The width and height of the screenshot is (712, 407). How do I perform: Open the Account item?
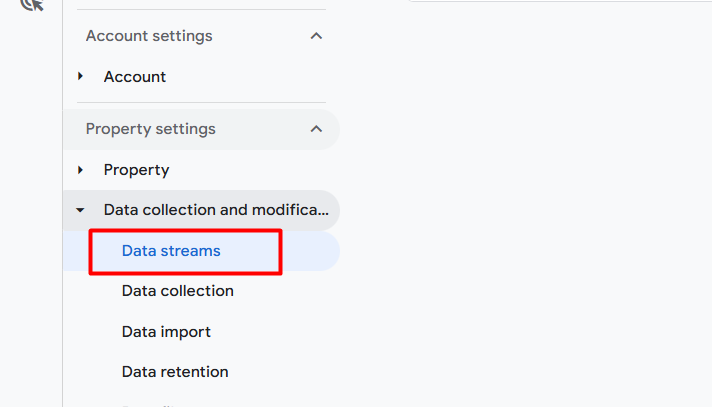(x=135, y=76)
